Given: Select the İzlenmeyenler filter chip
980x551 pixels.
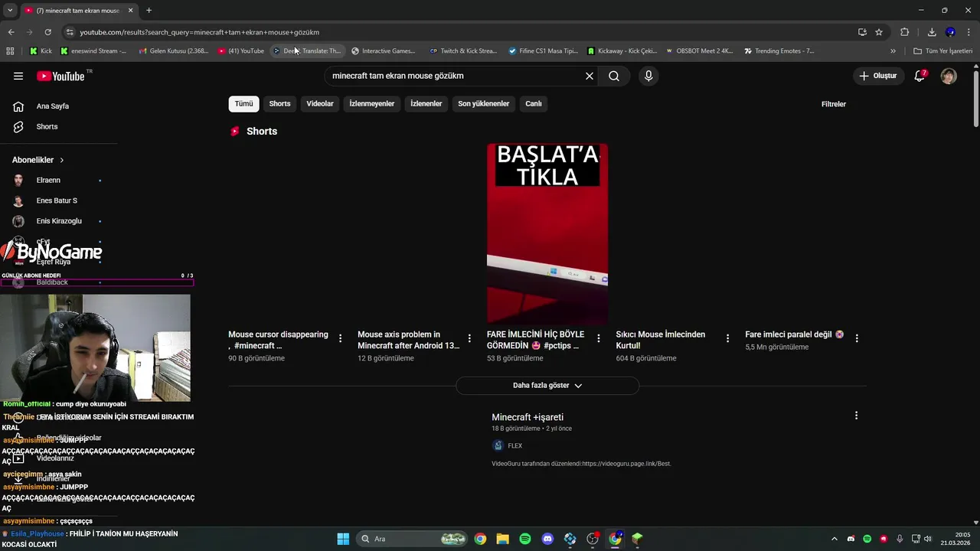Looking at the screenshot, I should click(372, 104).
